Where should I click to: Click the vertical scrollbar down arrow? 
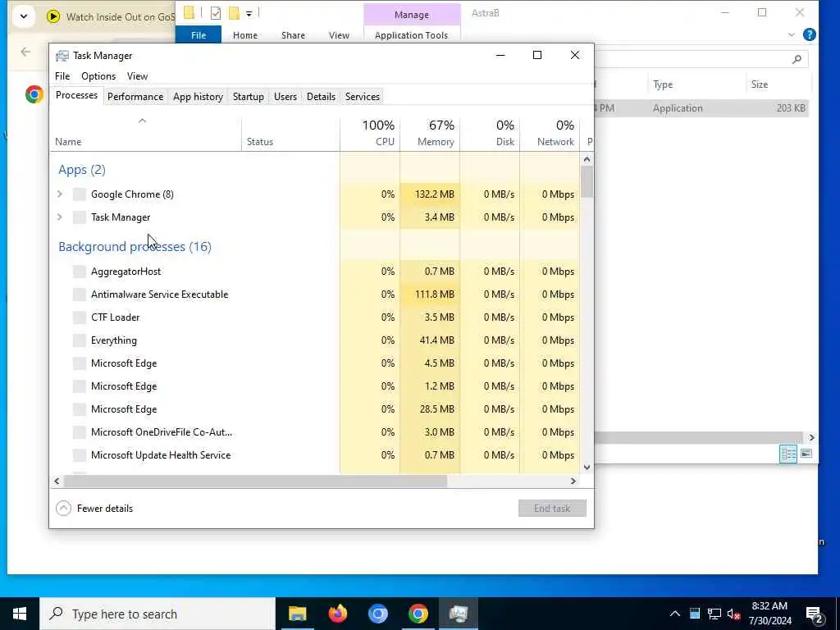[x=587, y=467]
